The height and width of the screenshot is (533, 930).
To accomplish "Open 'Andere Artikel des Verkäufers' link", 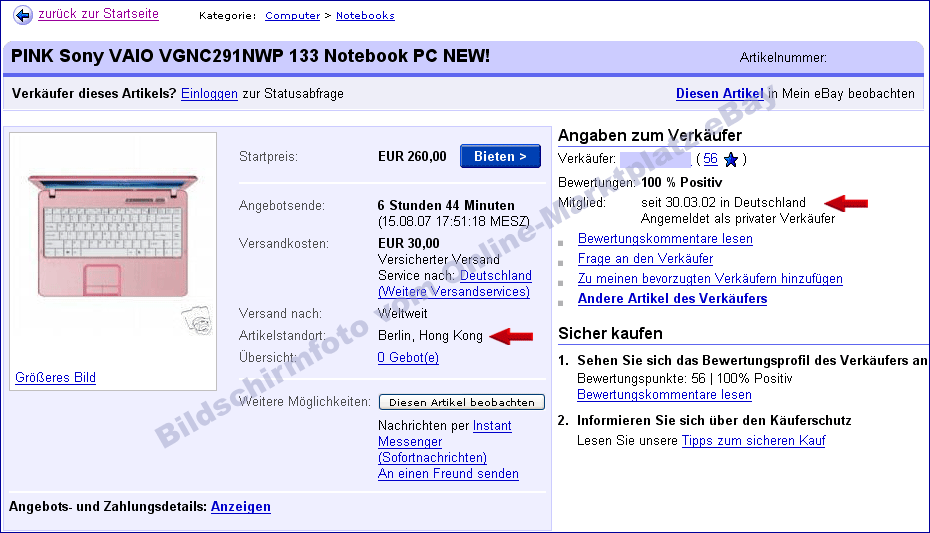I will [673, 299].
